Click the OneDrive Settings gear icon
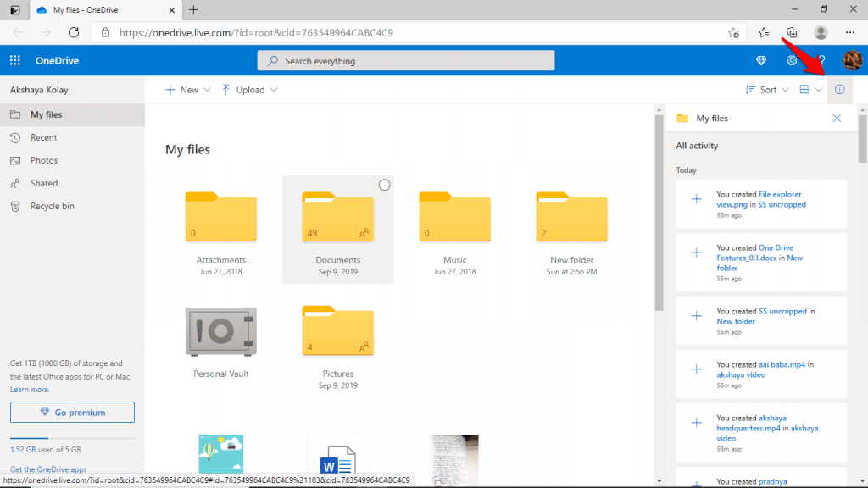The height and width of the screenshot is (488, 868). pos(791,60)
